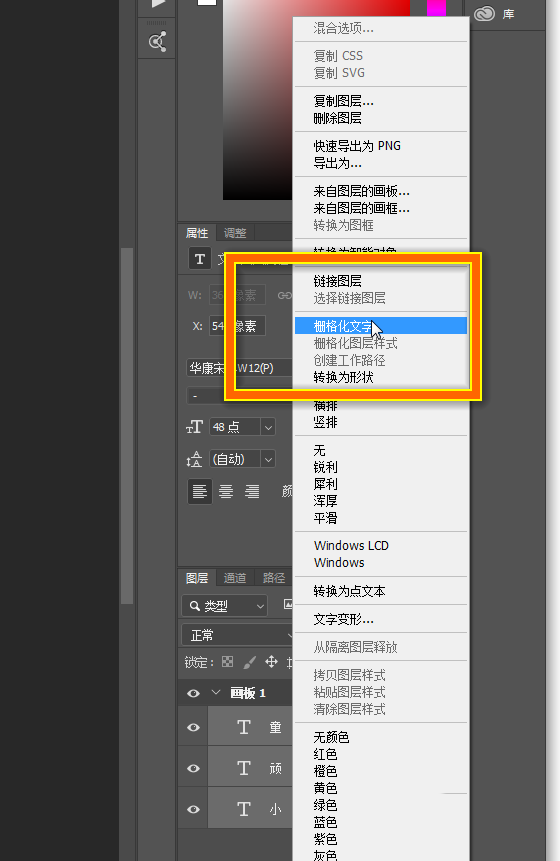Open the 库 panel tab

(508, 14)
